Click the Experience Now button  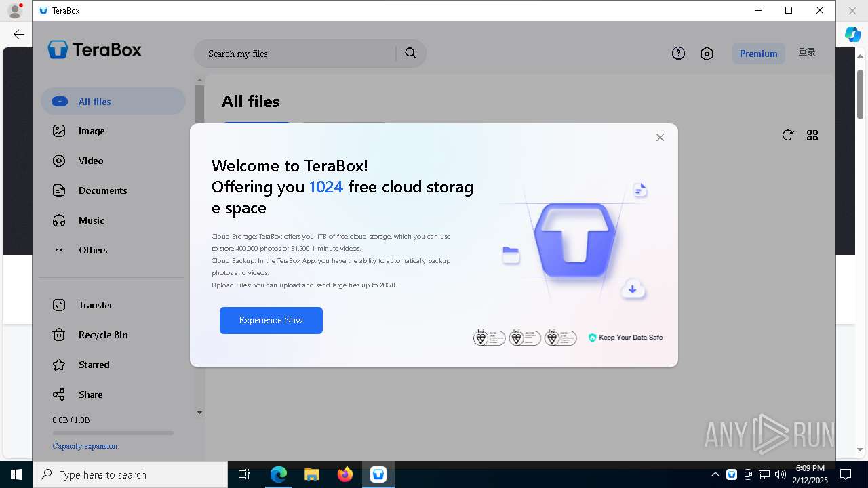[271, 321]
